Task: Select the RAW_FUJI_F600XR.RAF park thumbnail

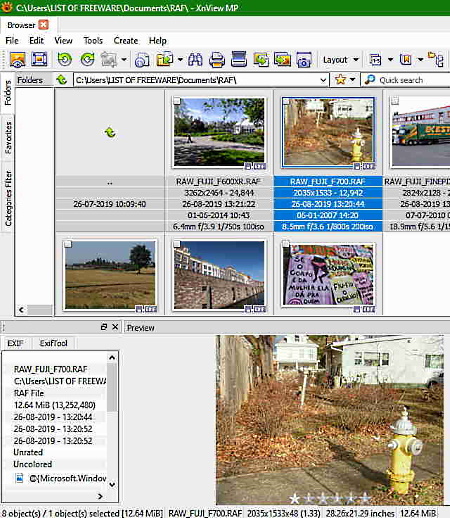Action: (x=219, y=132)
